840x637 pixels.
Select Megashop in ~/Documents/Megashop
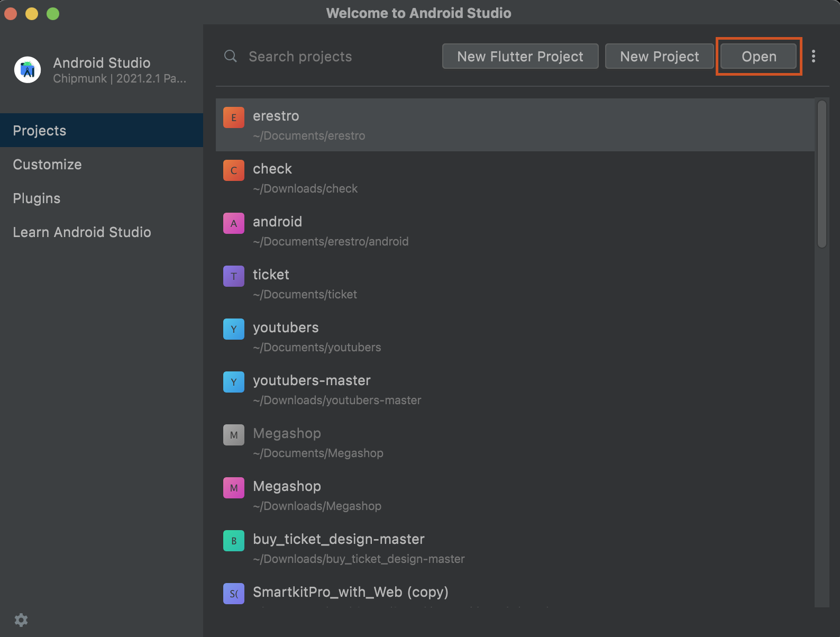point(515,442)
